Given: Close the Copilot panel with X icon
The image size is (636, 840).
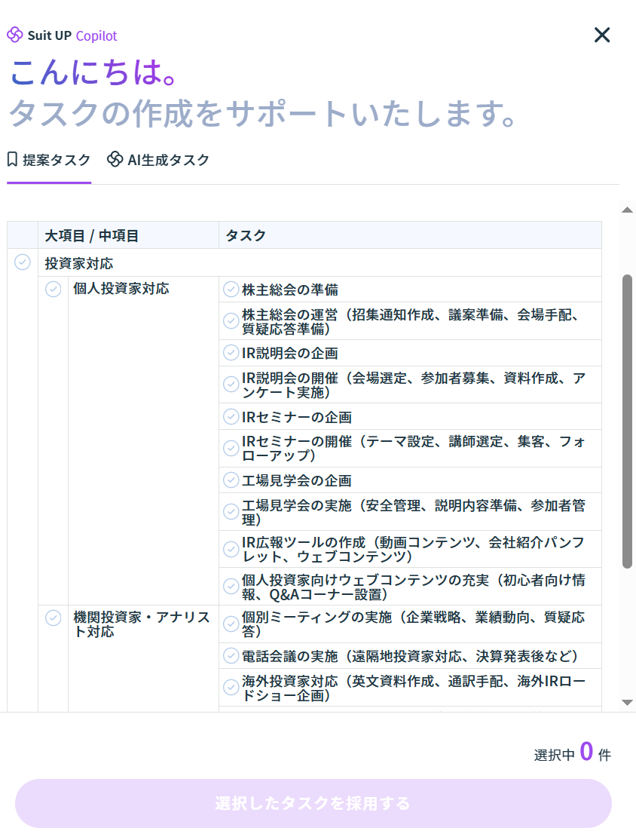Looking at the screenshot, I should pos(601,35).
